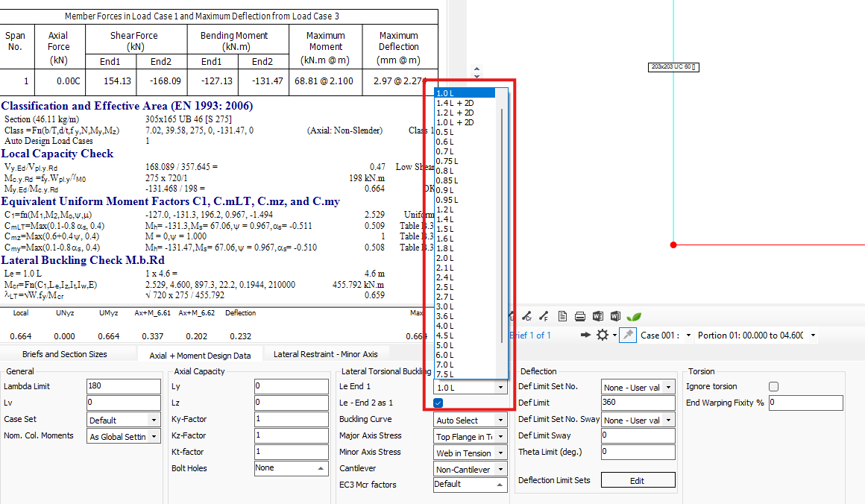Click the Lz input field

click(292, 403)
